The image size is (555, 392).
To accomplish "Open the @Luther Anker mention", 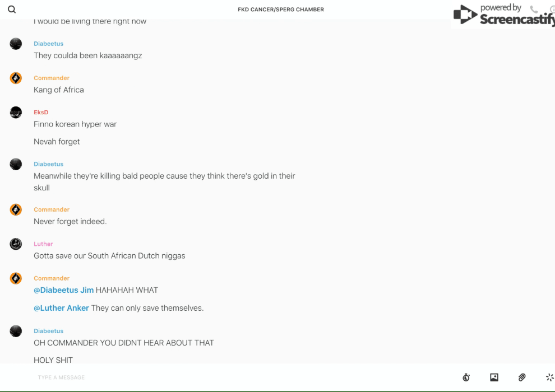I will [x=61, y=308].
